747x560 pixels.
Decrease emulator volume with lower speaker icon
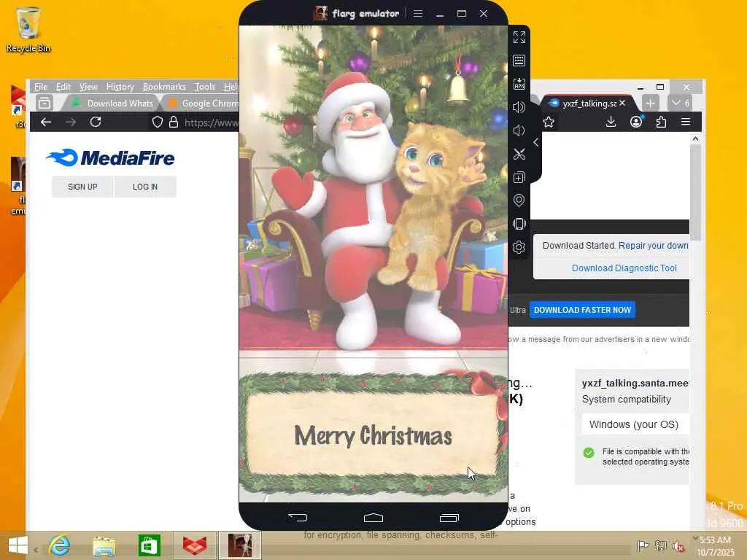pos(519,131)
